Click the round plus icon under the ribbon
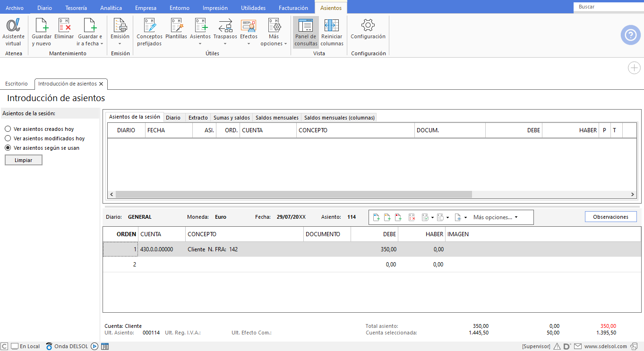The height and width of the screenshot is (351, 644). 634,68
